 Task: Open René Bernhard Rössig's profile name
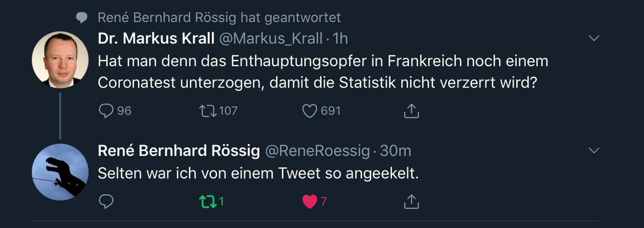[179, 151]
